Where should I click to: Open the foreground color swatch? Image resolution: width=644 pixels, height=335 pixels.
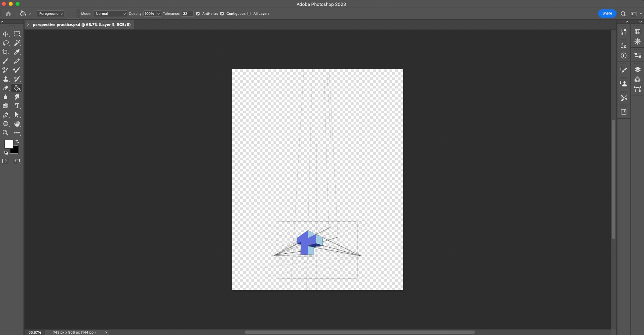pos(8,144)
